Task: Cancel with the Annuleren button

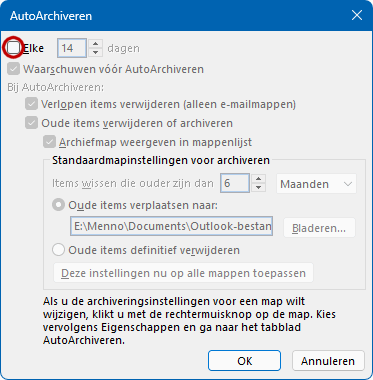Action: coord(328,361)
